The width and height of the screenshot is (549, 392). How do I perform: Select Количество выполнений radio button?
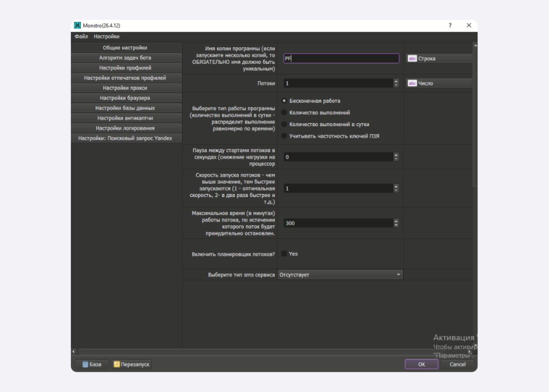pyautogui.click(x=284, y=113)
